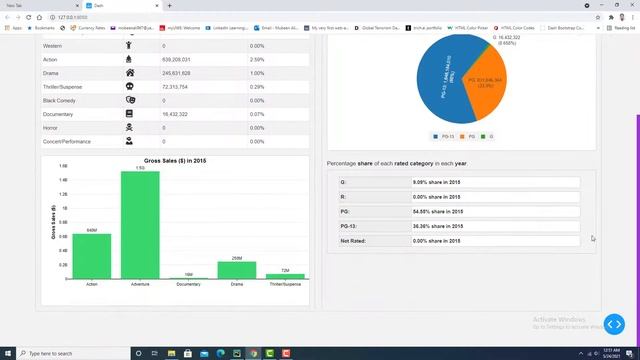Go back to the previous page
Image resolution: width=640 pixels, height=360 pixels.
[7, 17]
